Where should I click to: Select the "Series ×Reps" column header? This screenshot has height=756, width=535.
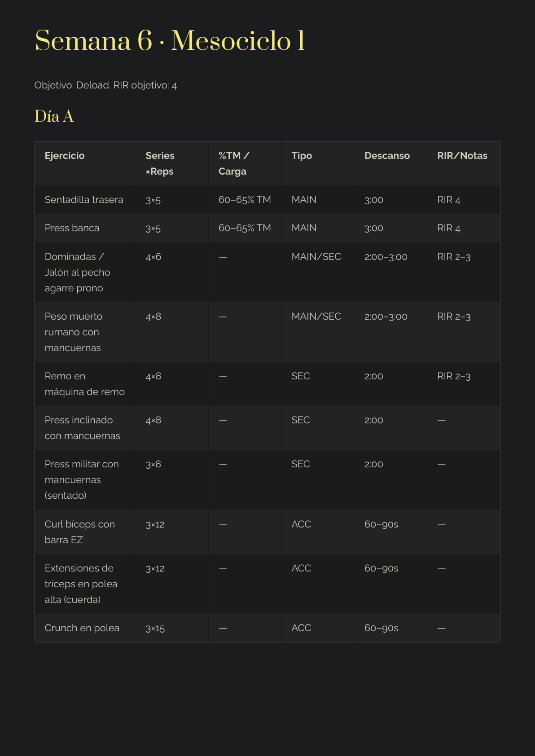coord(160,163)
